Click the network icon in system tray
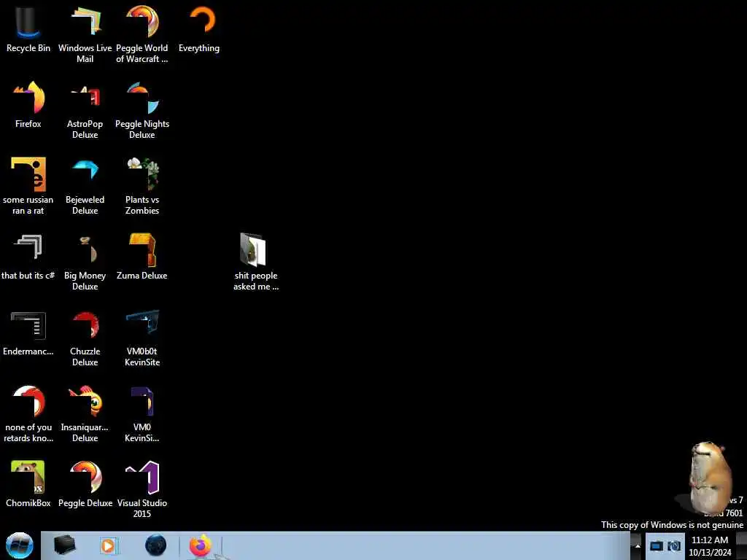Screen dimensions: 747x560 pos(674,546)
